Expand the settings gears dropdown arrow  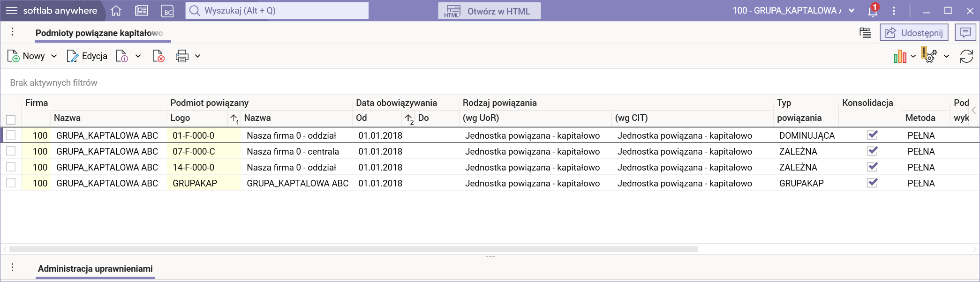(x=947, y=57)
